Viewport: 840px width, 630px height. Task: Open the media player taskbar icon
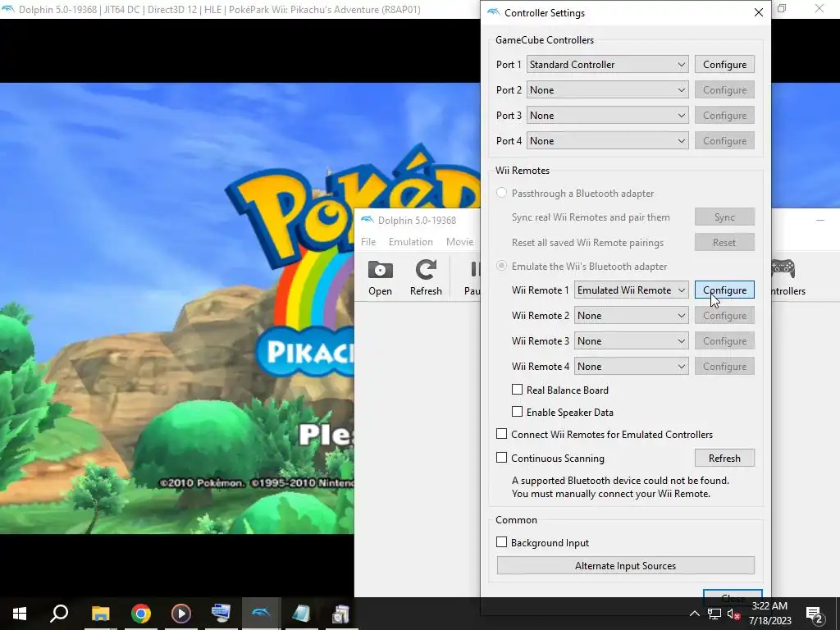181,614
